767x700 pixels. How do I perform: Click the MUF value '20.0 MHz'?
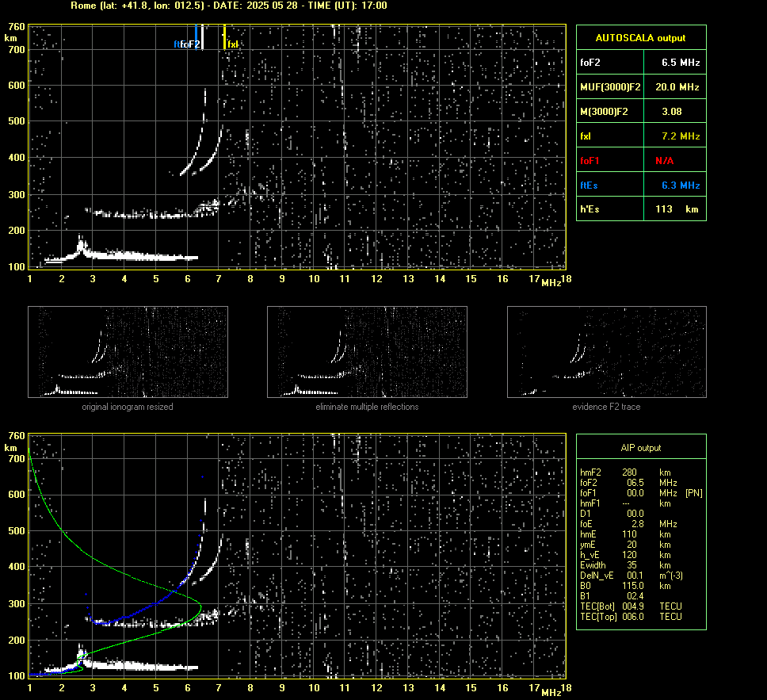pyautogui.click(x=677, y=87)
